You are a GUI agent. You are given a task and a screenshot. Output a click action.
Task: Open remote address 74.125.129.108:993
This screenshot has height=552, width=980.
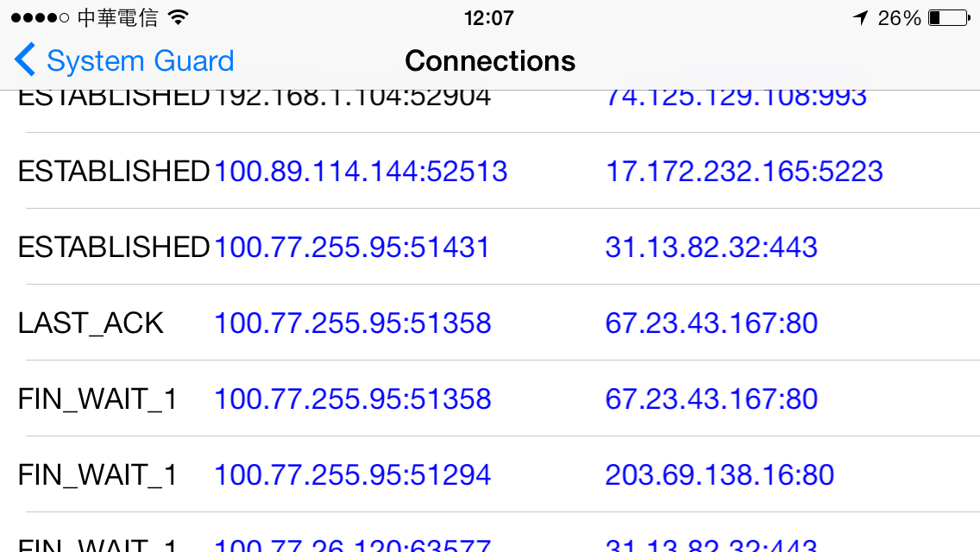736,98
